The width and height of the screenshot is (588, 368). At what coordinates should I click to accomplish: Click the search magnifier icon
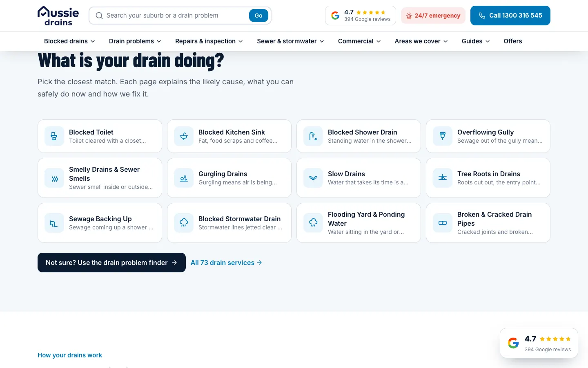click(x=99, y=16)
